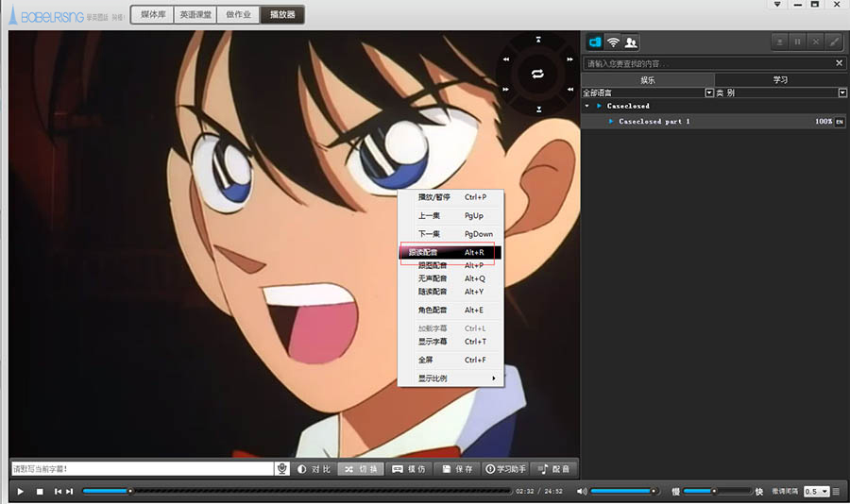850x504 pixels.
Task: Click the lower-right arrow in circular overlay
Action: [570, 89]
